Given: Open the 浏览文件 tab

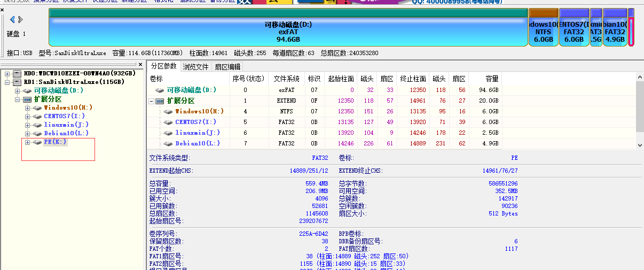Looking at the screenshot, I should pyautogui.click(x=195, y=67).
